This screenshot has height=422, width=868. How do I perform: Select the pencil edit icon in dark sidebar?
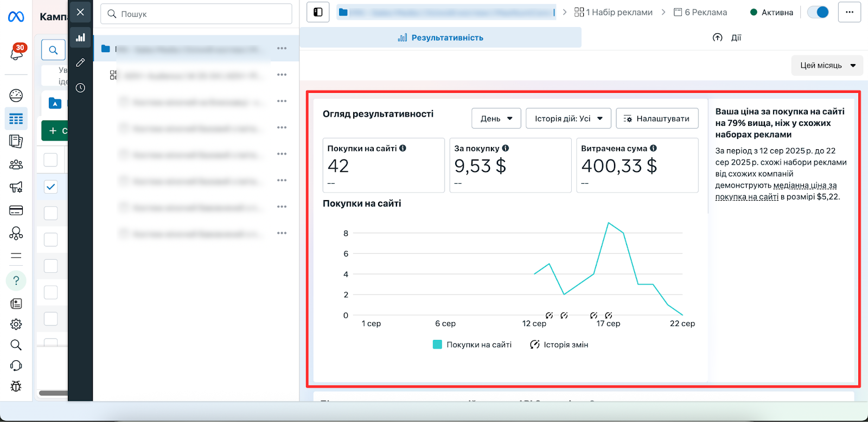[80, 62]
